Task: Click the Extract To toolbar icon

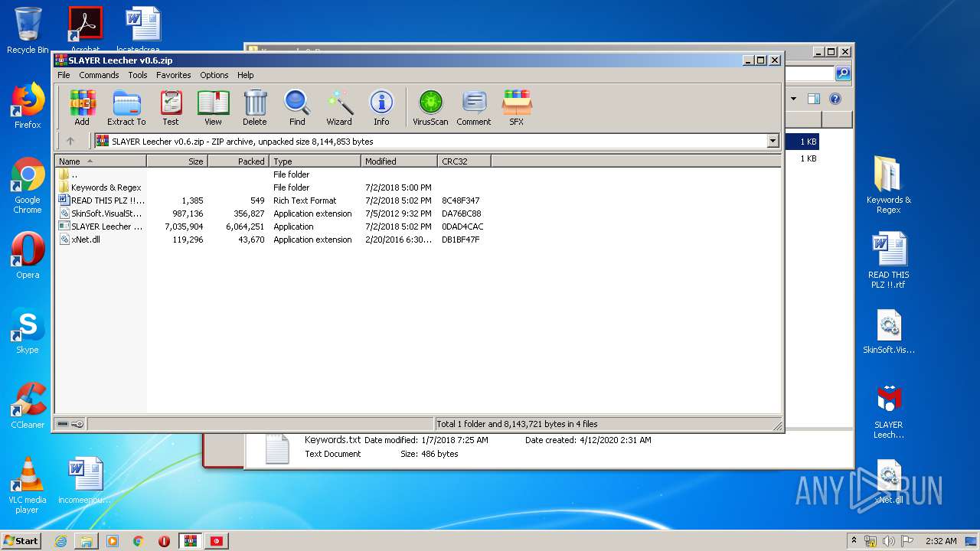Action: pyautogui.click(x=126, y=107)
